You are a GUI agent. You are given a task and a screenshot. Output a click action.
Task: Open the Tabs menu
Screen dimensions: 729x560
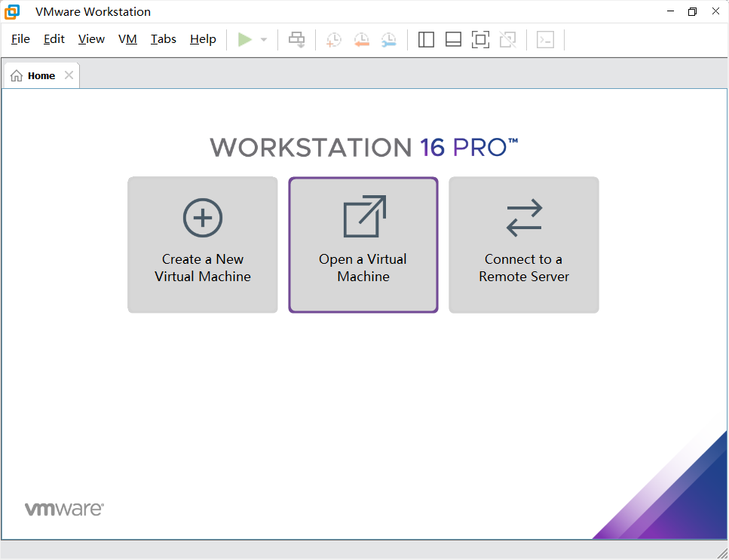point(163,39)
